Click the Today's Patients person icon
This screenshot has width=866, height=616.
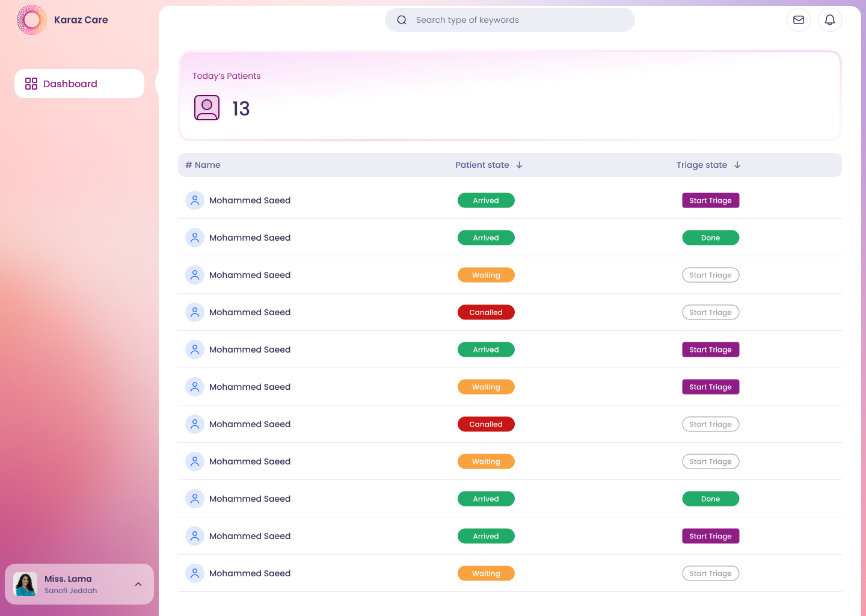click(207, 108)
